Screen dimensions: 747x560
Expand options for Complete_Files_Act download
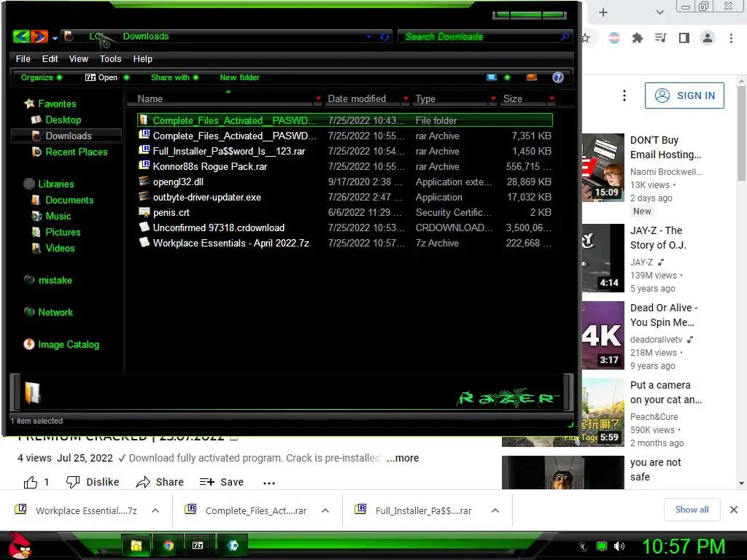coord(325,510)
